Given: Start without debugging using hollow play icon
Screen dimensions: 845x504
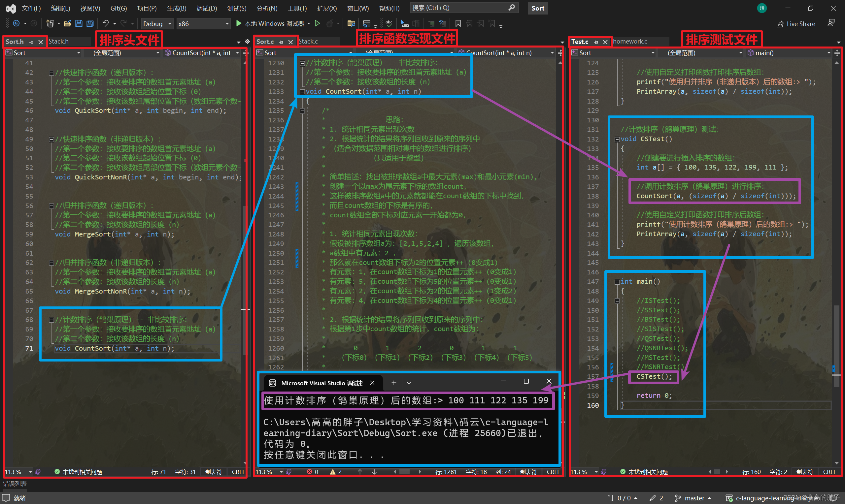Looking at the screenshot, I should point(317,23).
